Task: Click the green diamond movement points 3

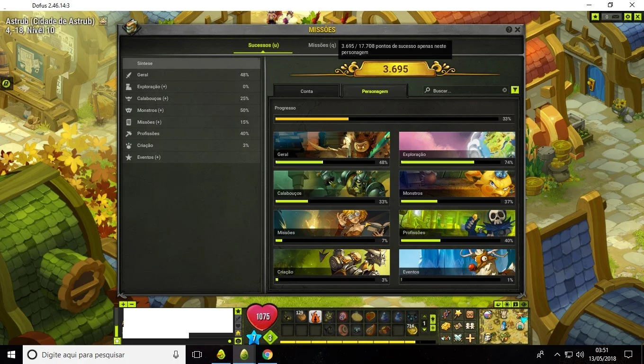Action: [x=270, y=338]
